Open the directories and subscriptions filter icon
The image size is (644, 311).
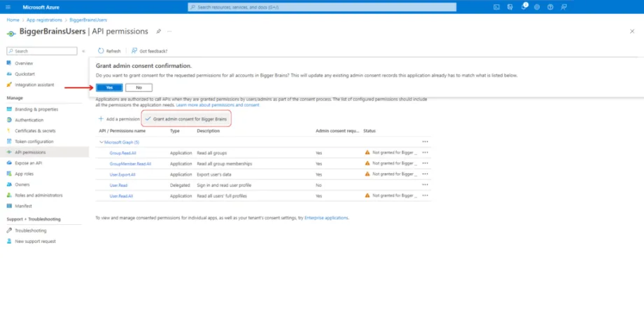(510, 7)
